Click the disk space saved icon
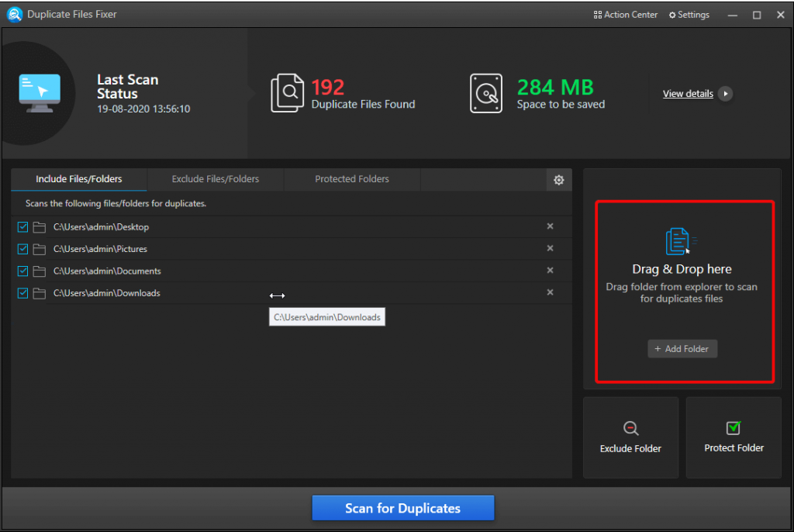The width and height of the screenshot is (794, 532). pos(486,93)
